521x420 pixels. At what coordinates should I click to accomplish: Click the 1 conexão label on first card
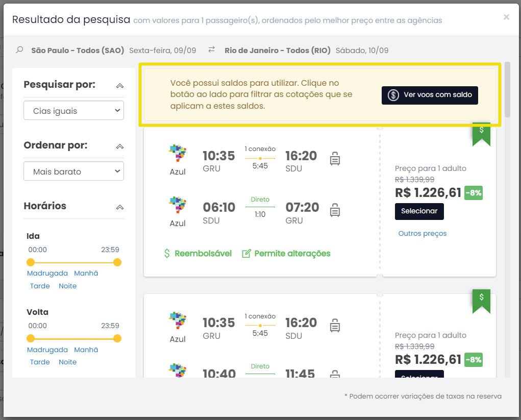coord(260,149)
